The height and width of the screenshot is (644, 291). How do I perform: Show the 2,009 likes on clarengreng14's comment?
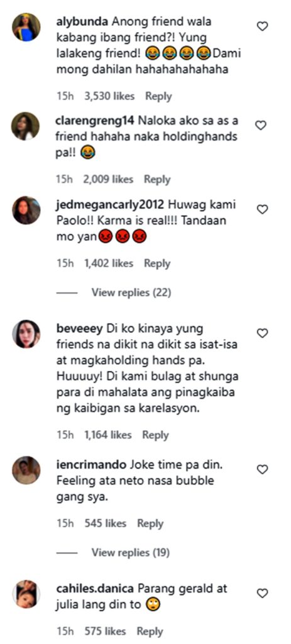108,179
